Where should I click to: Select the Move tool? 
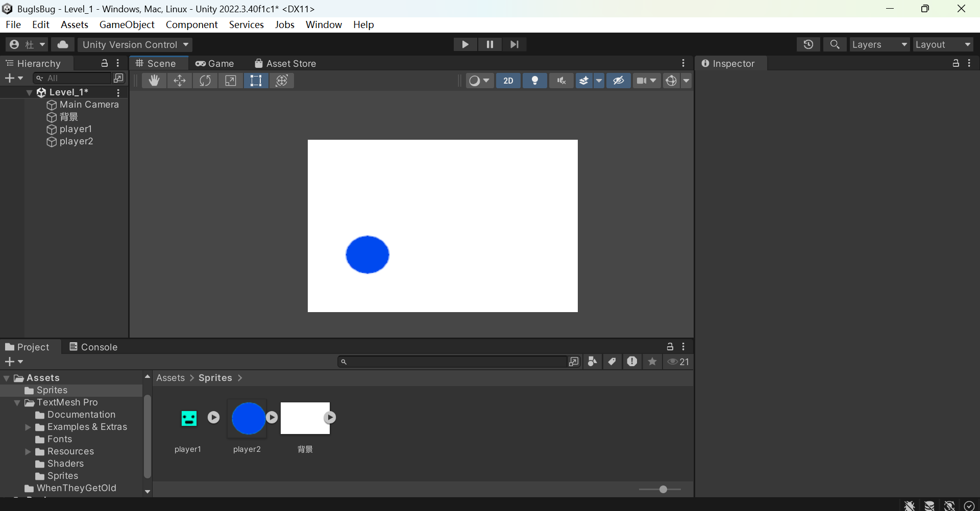(x=180, y=81)
